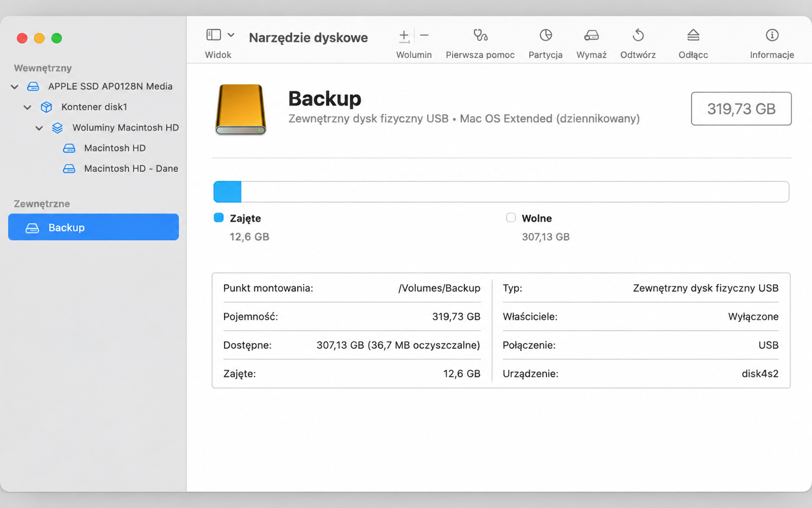Viewport: 812px width, 508px height.
Task: Show disk details via Informacje icon
Action: pos(772,35)
